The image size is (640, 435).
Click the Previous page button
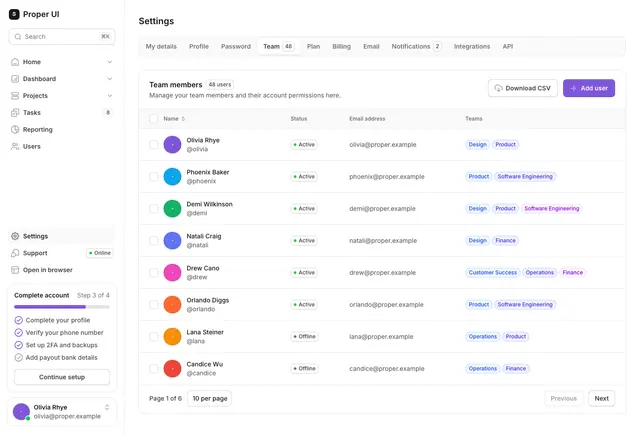point(564,399)
